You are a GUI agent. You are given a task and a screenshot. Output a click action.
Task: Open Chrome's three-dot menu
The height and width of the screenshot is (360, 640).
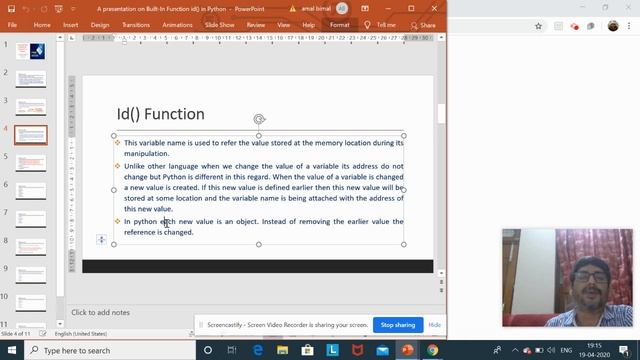(629, 26)
